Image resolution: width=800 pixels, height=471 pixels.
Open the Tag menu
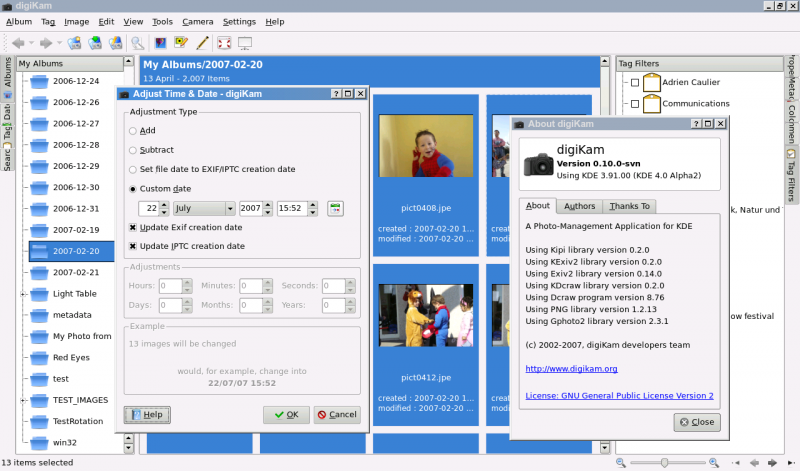(48, 21)
